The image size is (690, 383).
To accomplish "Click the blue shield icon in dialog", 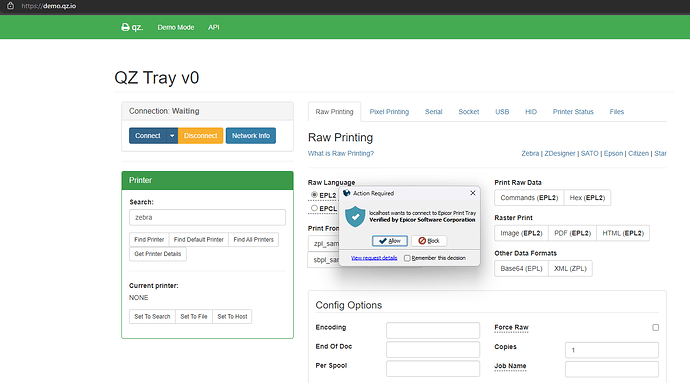I will pos(355,217).
